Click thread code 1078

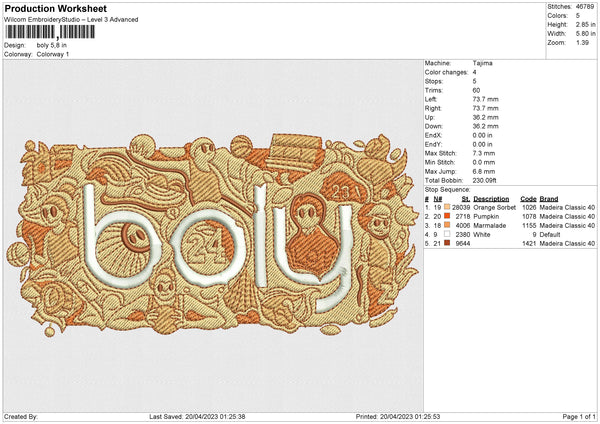coord(529,216)
